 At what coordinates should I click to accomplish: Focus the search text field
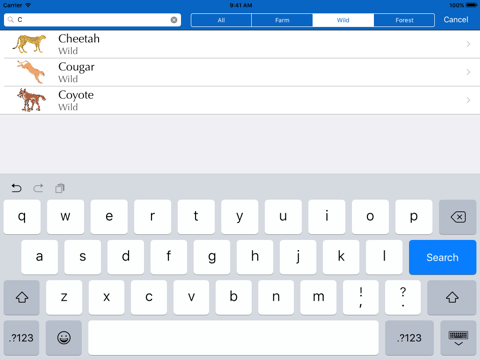pyautogui.click(x=92, y=20)
